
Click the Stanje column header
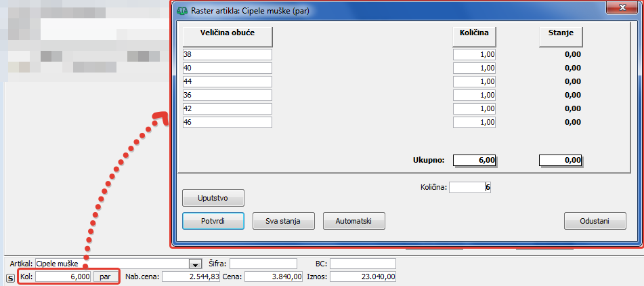pos(561,35)
